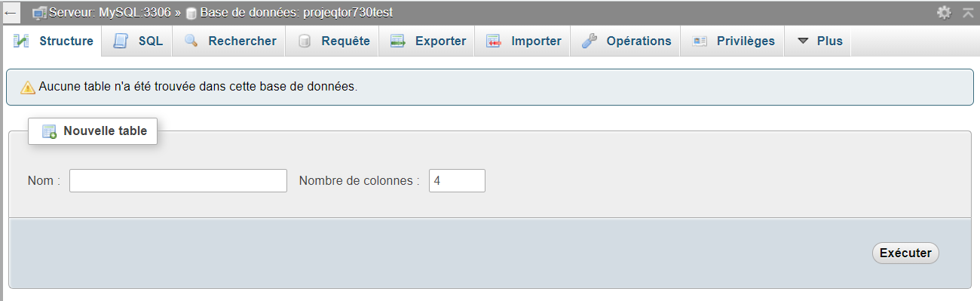Click the Nombre de colonnes field

(457, 181)
